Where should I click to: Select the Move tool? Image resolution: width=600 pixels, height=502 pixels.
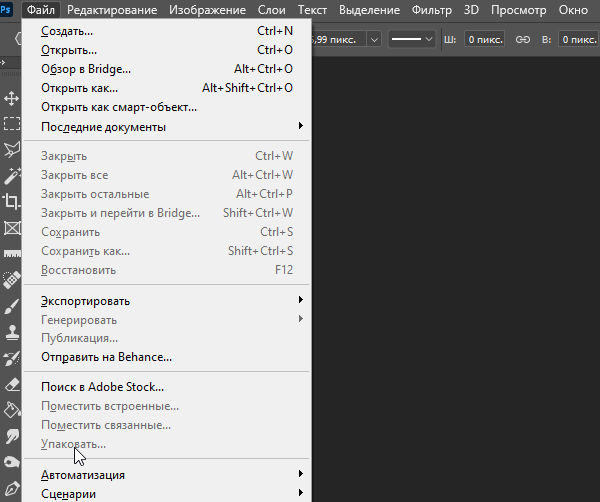(x=11, y=98)
